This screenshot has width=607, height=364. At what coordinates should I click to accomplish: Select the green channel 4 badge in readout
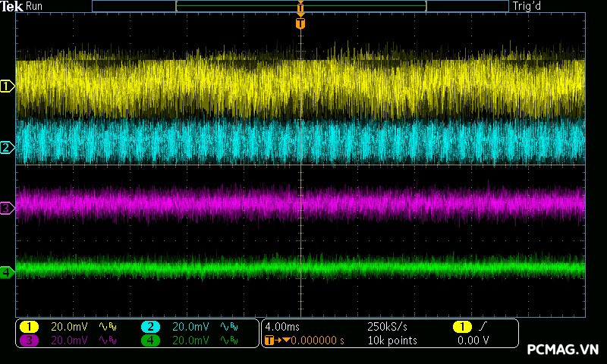(x=151, y=340)
